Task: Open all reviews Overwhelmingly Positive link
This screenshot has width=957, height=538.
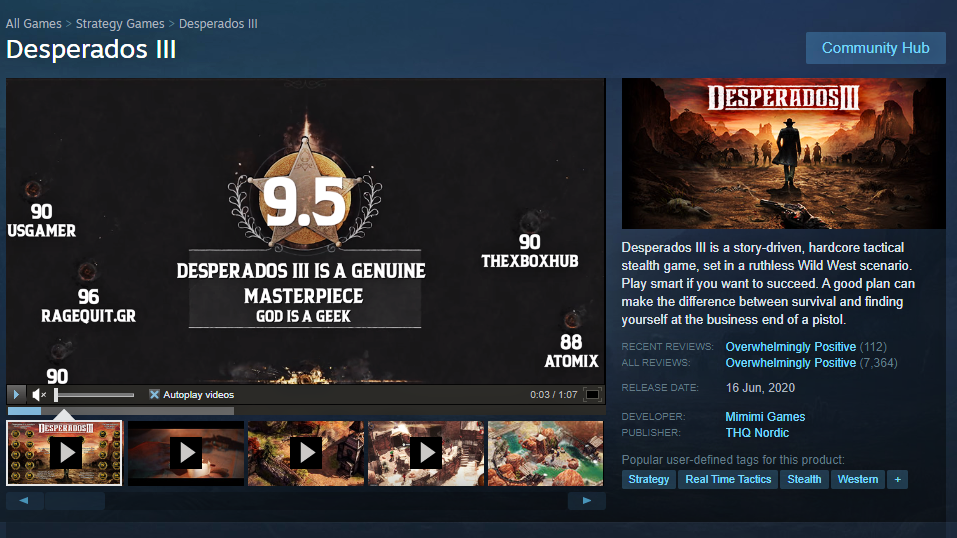Action: pos(790,363)
